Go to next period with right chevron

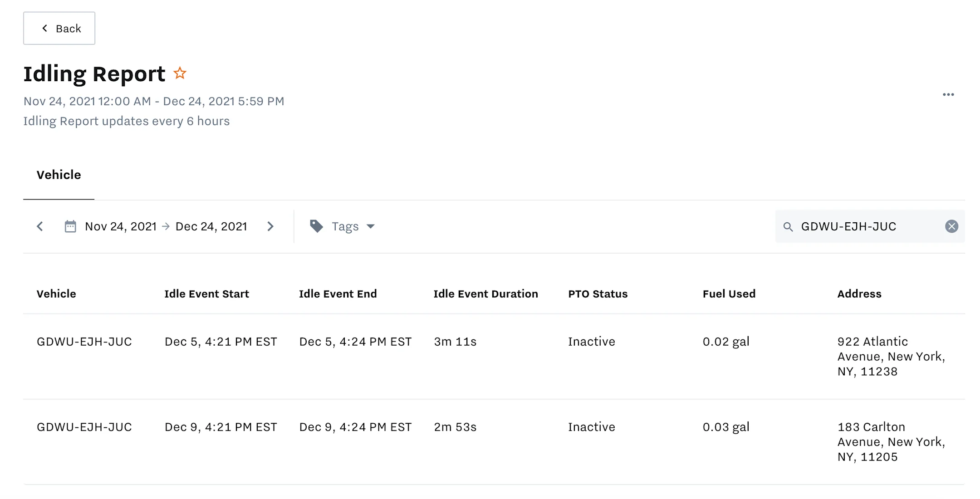[x=270, y=226]
